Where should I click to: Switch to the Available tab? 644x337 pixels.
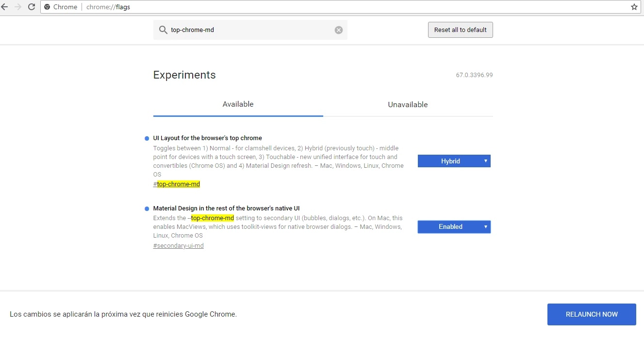(238, 104)
